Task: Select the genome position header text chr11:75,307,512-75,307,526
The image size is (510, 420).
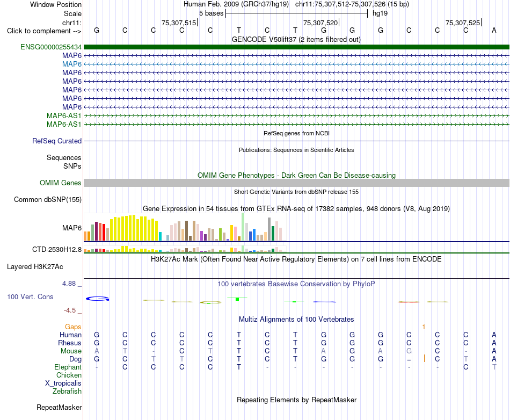Action: (340, 4)
